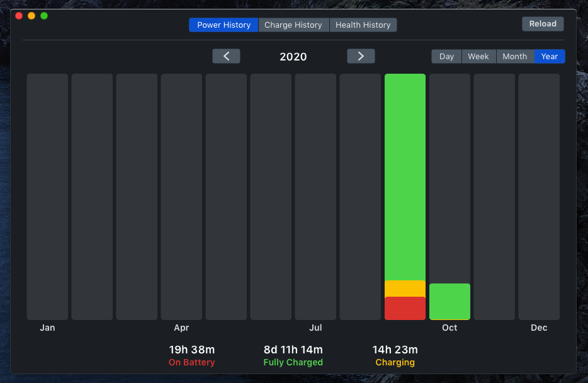Click the left chevron beside 2020
This screenshot has width=588, height=383.
point(225,56)
